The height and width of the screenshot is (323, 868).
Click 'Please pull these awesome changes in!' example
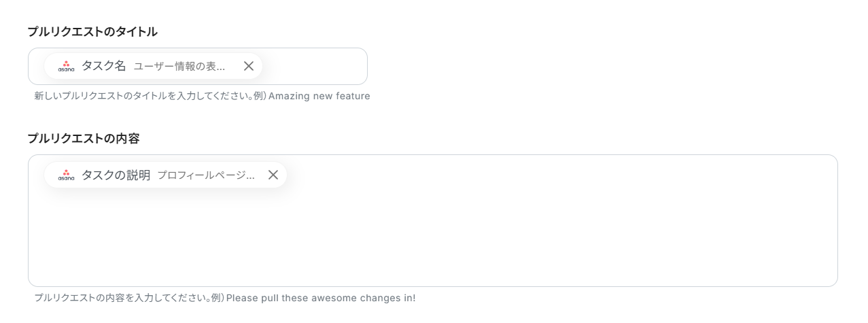(321, 298)
